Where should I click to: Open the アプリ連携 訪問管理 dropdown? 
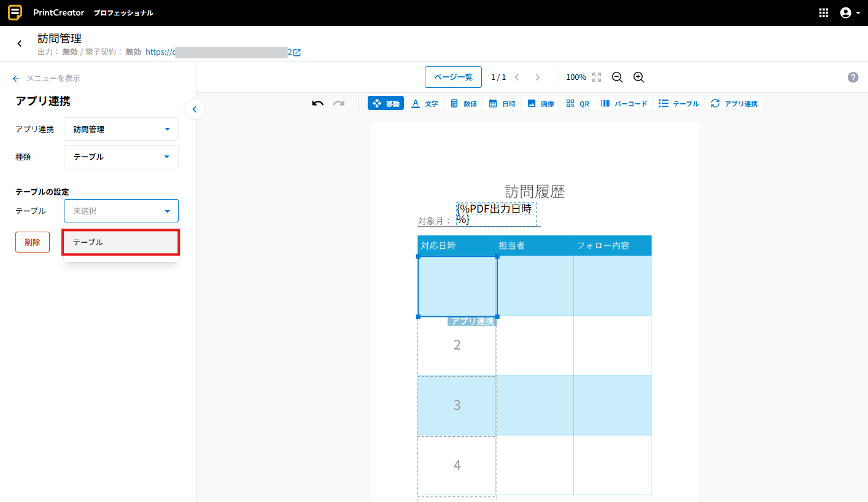point(121,129)
